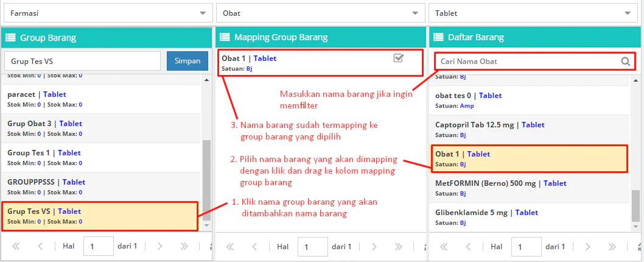The height and width of the screenshot is (262, 644).
Task: Toggle the checkbox on Obat 1 mapping row
Action: click(399, 58)
